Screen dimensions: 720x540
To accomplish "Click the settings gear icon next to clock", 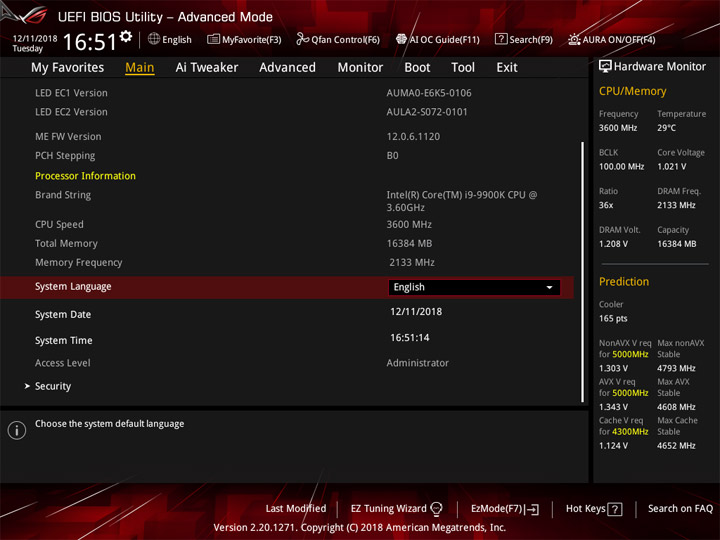I will coord(126,37).
